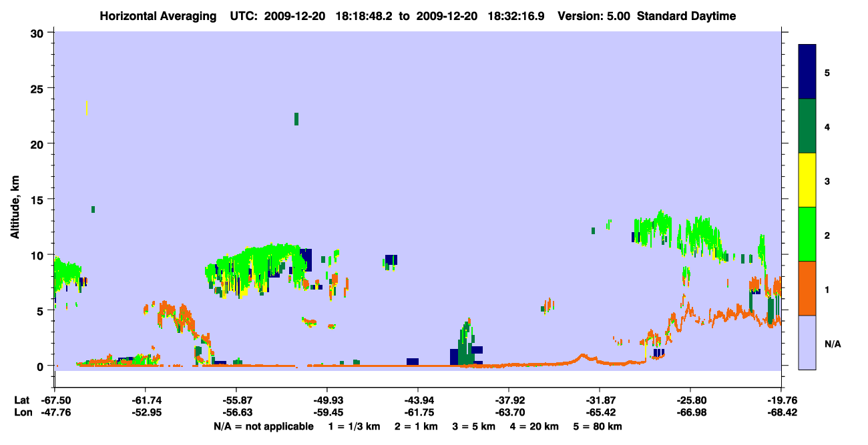Click the 'Lat' row label

(x=22, y=400)
